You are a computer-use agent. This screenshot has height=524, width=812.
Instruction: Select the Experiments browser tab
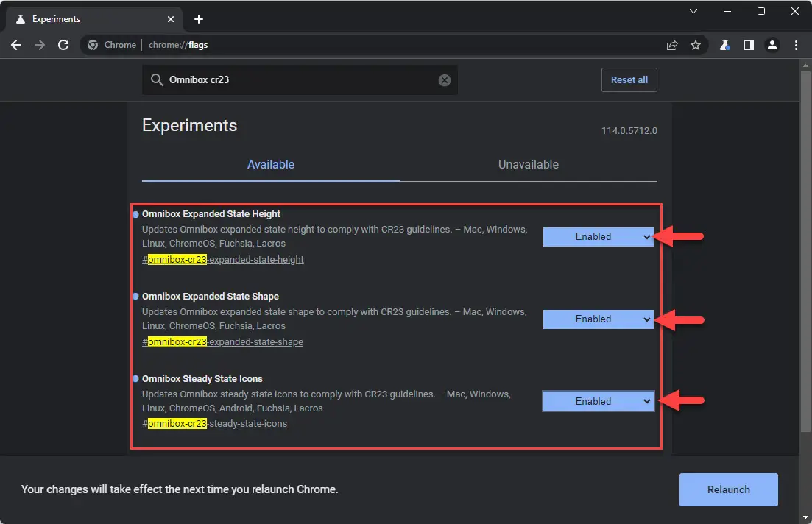[93, 19]
